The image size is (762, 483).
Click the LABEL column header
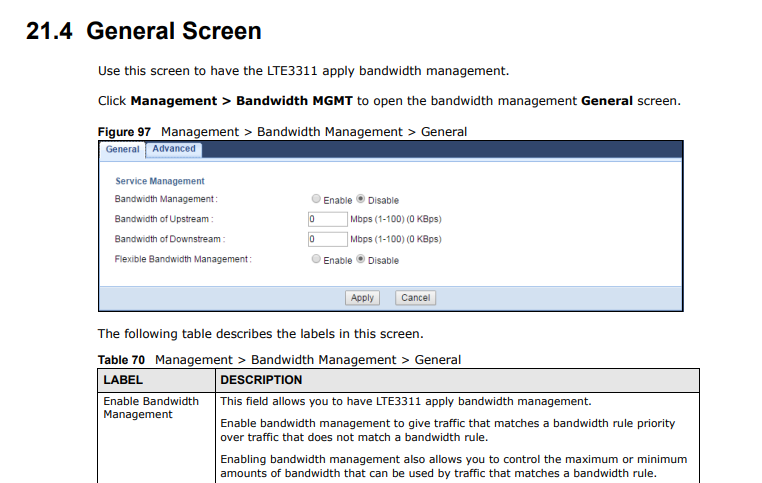tap(123, 380)
